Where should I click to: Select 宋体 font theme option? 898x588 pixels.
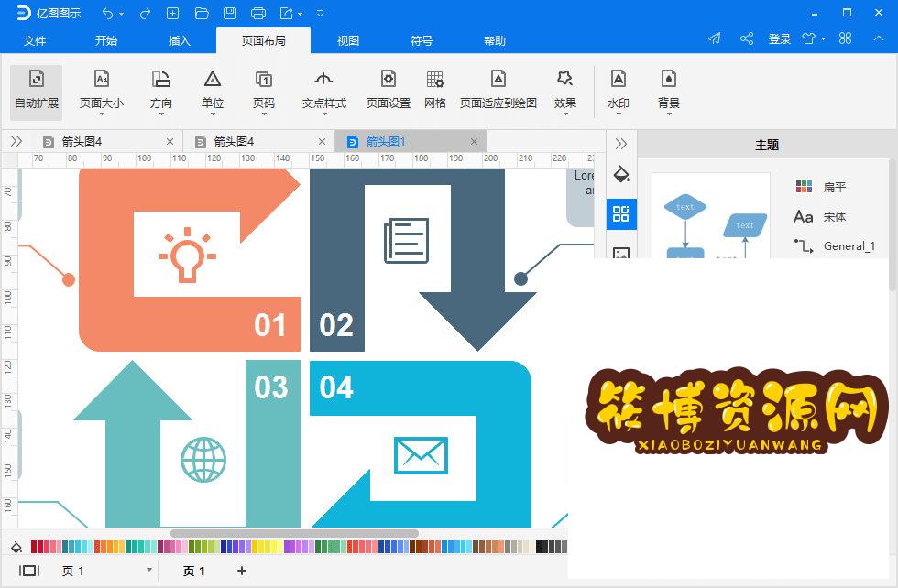click(x=819, y=216)
